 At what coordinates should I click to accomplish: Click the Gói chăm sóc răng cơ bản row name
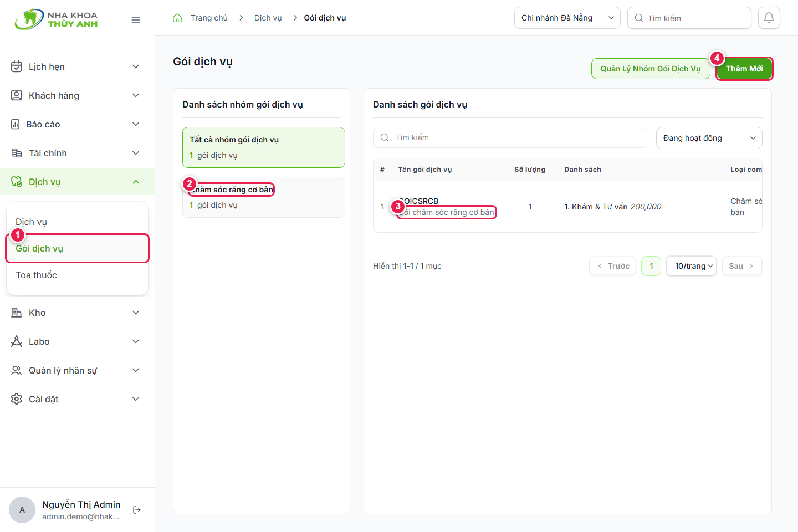tap(446, 212)
